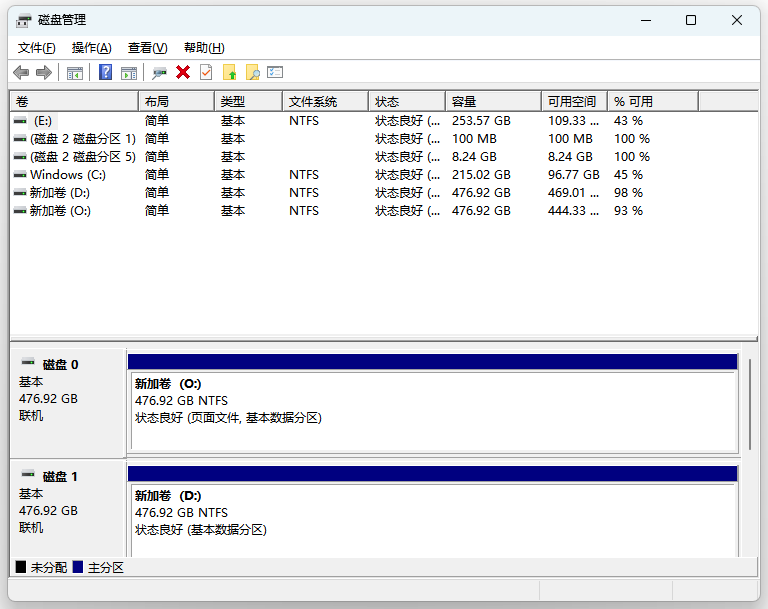Open the 操作(A) menu
The width and height of the screenshot is (768, 609).
[x=92, y=48]
